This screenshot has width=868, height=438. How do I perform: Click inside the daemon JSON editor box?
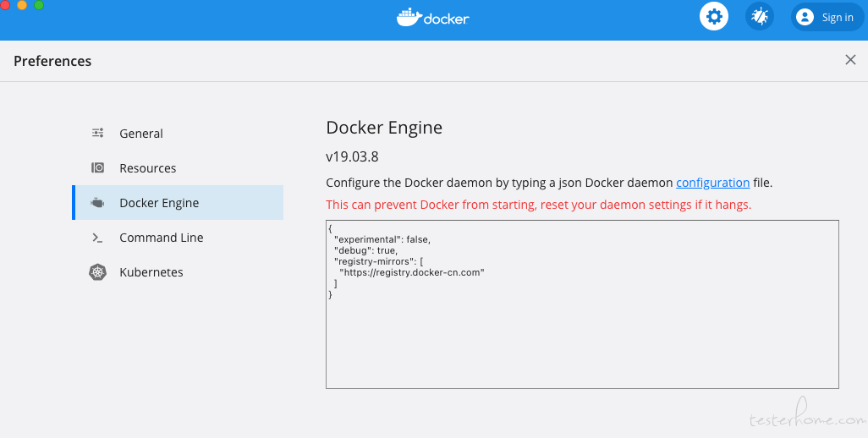click(582, 304)
